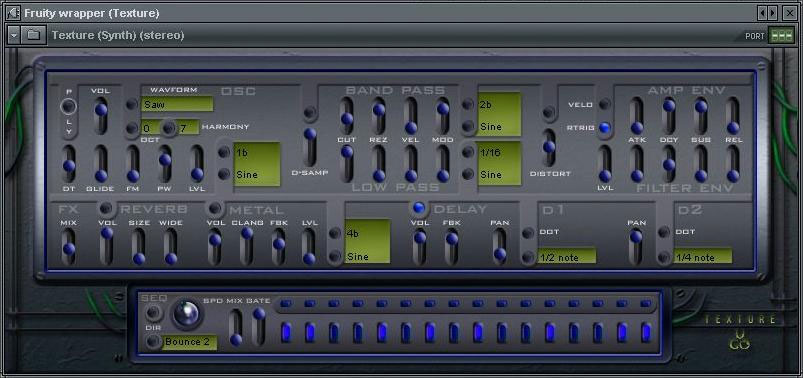This screenshot has width=803, height=378.
Task: Adjust the reverb SIZE slider
Action: 139,247
